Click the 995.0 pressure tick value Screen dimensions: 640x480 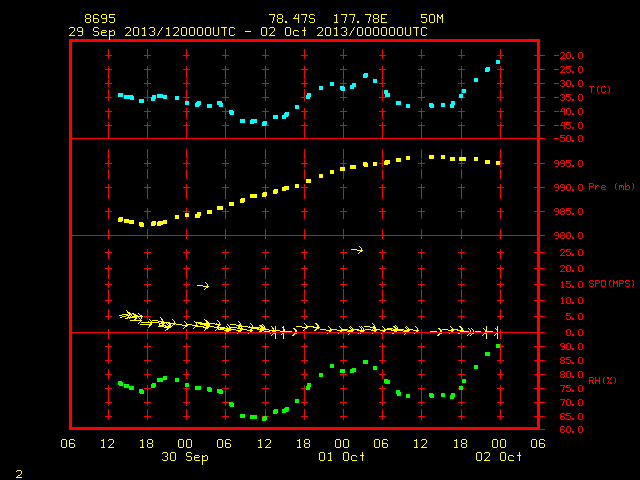(568, 164)
